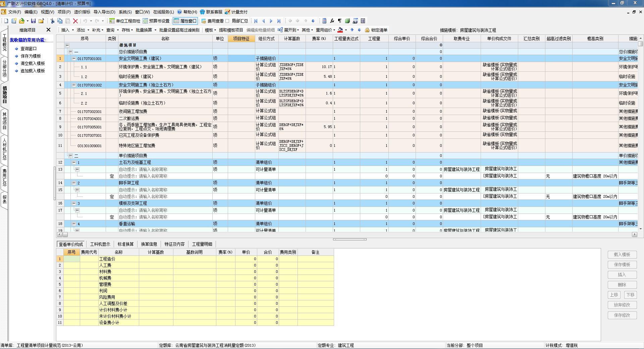Toggle the 属性窗口 button
The width and height of the screenshot is (644, 349).
coord(185,21)
